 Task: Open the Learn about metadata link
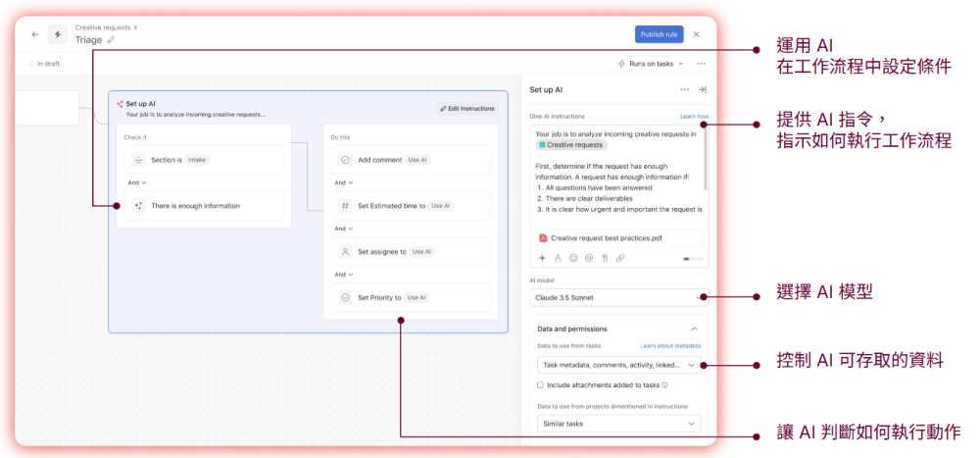[670, 346]
